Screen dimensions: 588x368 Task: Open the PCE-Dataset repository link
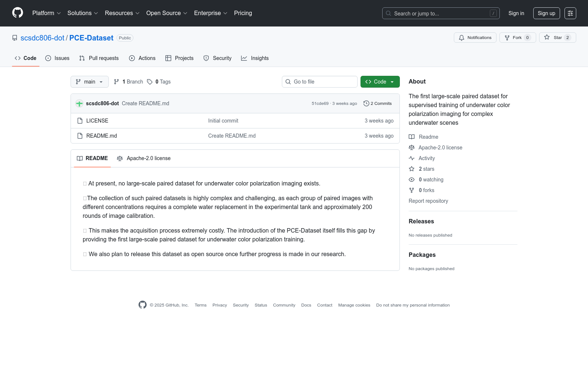(x=91, y=38)
